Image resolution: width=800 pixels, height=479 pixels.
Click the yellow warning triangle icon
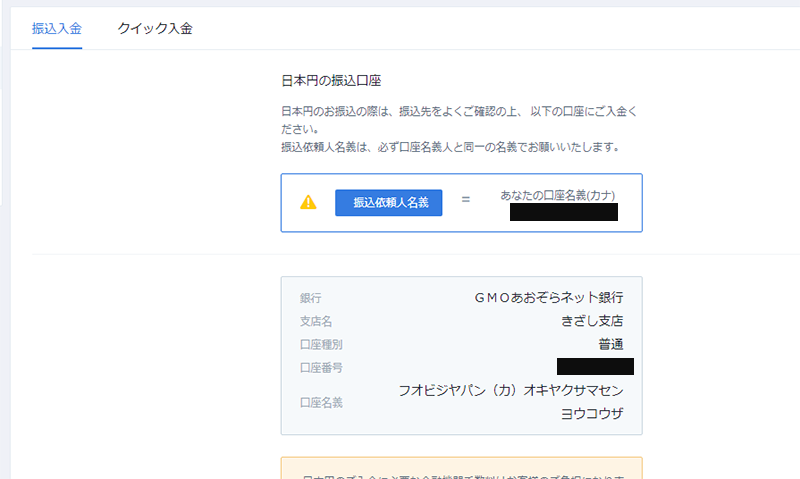click(308, 203)
